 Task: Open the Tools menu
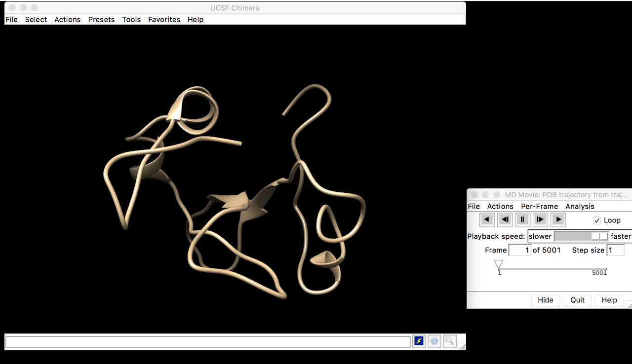pyautogui.click(x=131, y=20)
